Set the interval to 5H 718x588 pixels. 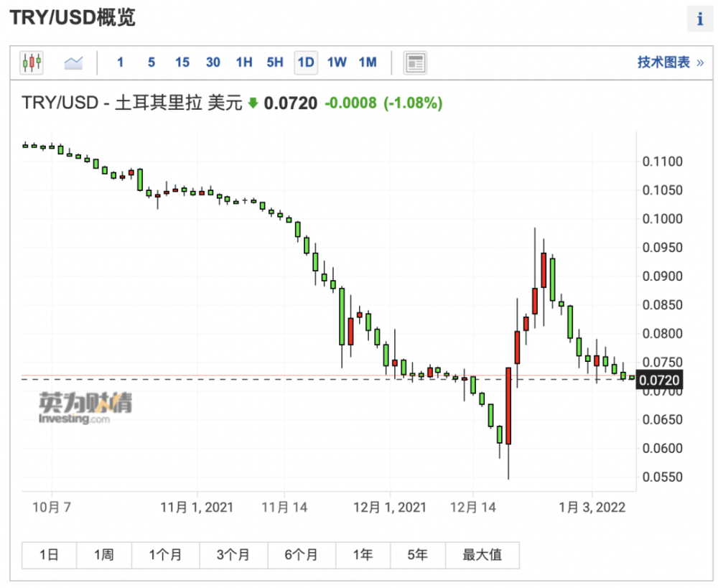(x=275, y=62)
